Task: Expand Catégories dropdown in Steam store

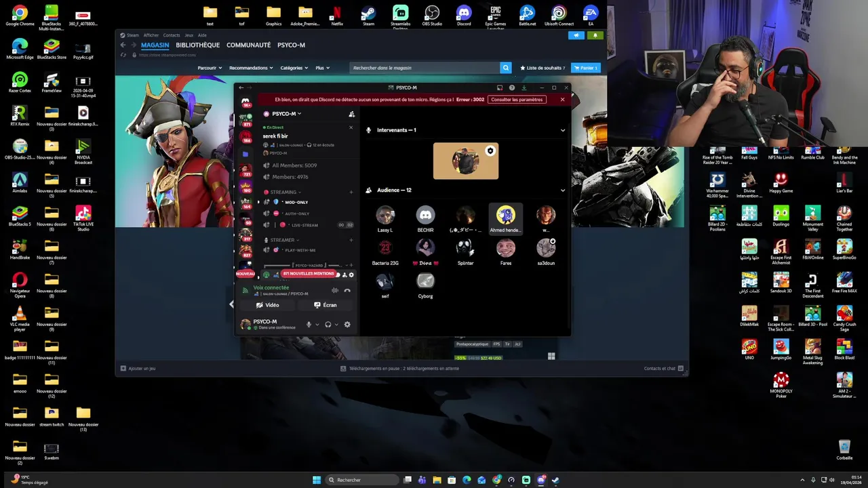Action: (294, 68)
